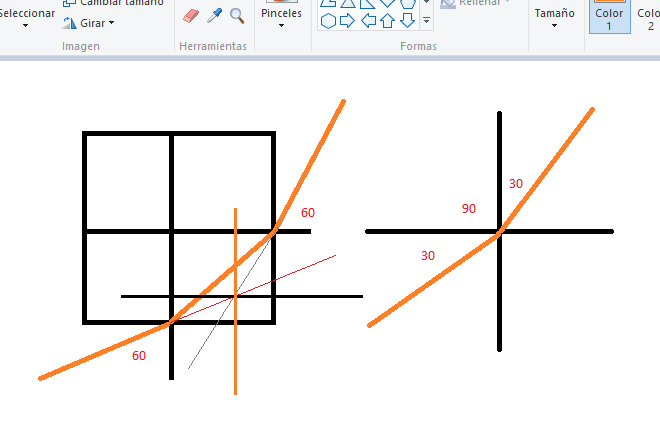
Task: Activate the Magnifier zoom tool
Action: [x=237, y=15]
